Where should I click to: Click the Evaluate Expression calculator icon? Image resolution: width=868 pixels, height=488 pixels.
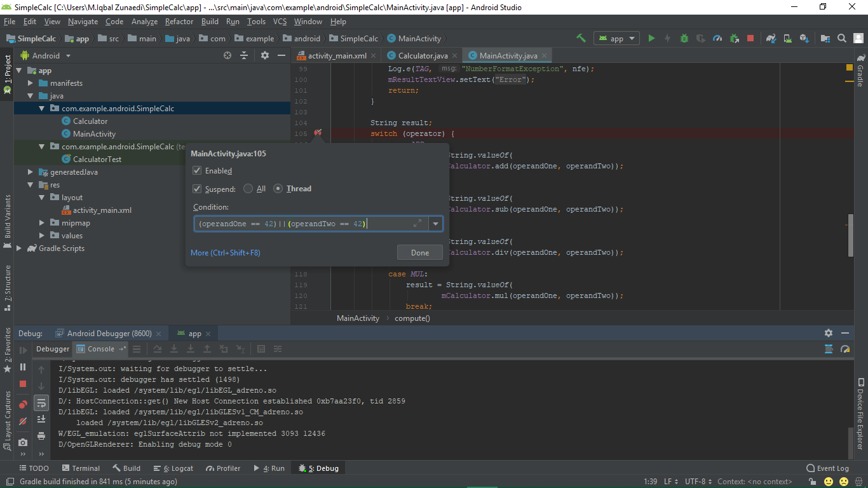tap(261, 349)
